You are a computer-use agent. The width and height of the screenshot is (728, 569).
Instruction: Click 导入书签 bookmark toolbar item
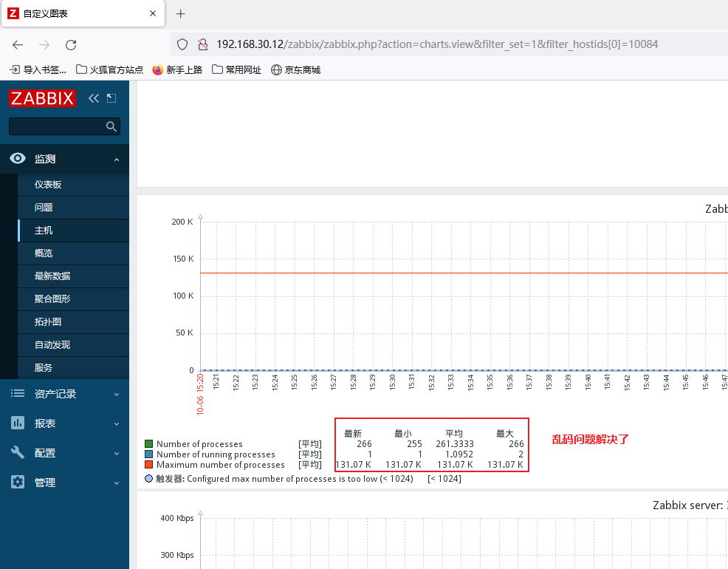38,69
